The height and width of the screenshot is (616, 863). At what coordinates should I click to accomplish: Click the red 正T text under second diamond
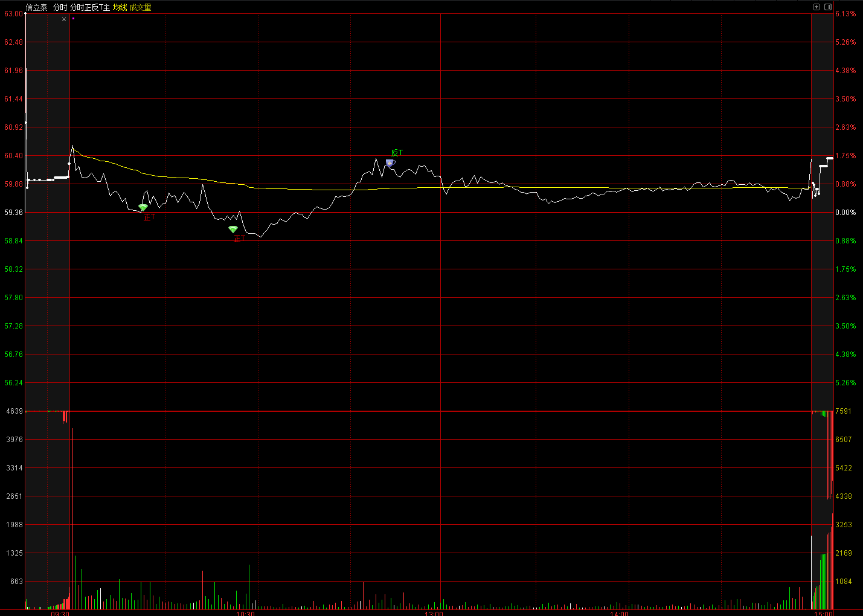(x=239, y=239)
